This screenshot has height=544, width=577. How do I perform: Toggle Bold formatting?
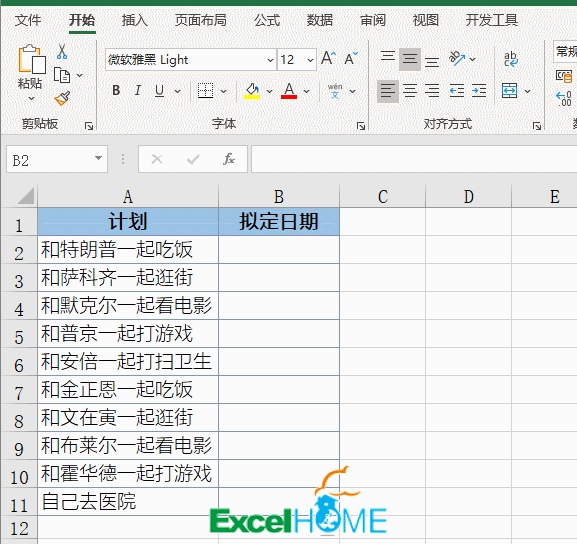(x=116, y=90)
